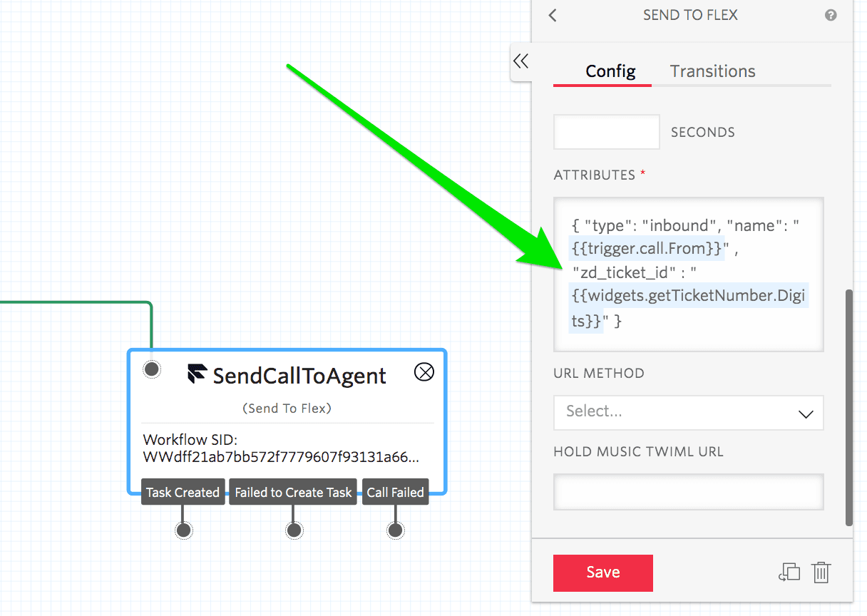Screen dimensions: 867x616
Task: Click the SECONDS input field
Action: tap(606, 132)
